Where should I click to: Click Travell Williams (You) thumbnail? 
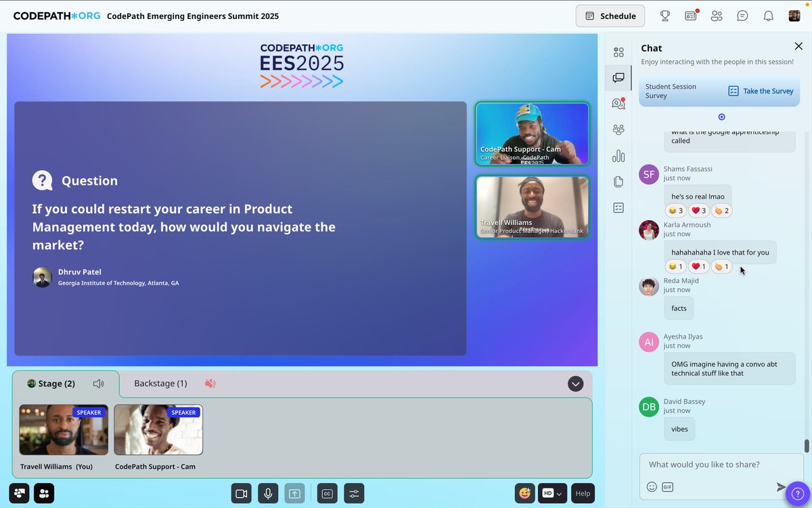pyautogui.click(x=64, y=430)
